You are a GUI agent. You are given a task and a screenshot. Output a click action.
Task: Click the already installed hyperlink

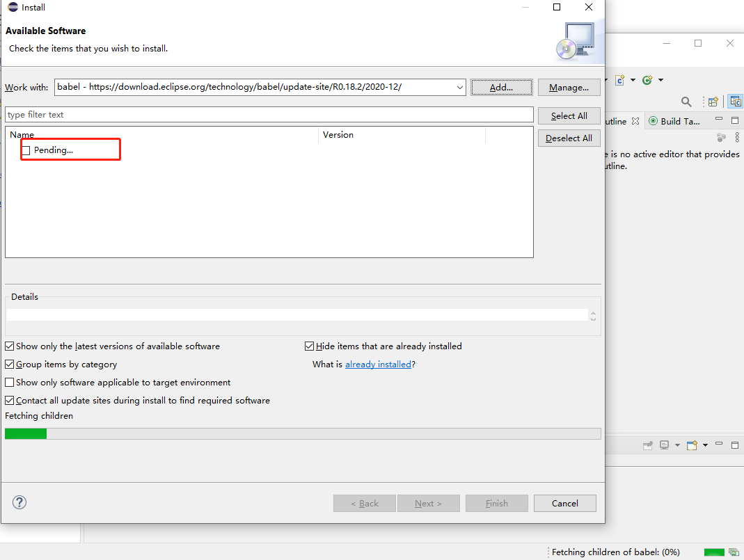[x=378, y=364]
